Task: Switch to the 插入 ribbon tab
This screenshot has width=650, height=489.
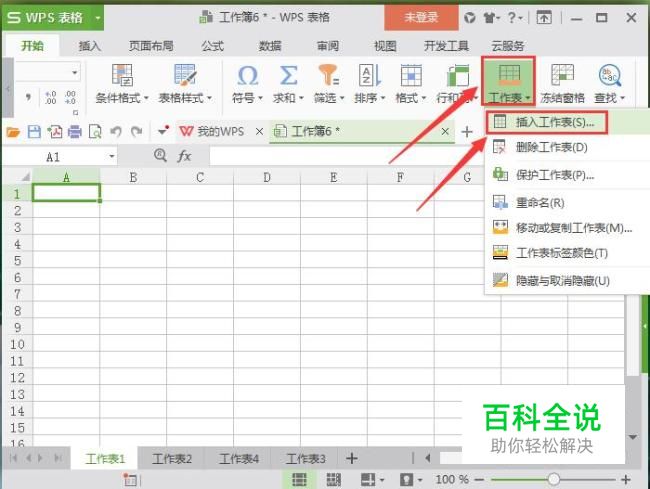Action: coord(90,46)
